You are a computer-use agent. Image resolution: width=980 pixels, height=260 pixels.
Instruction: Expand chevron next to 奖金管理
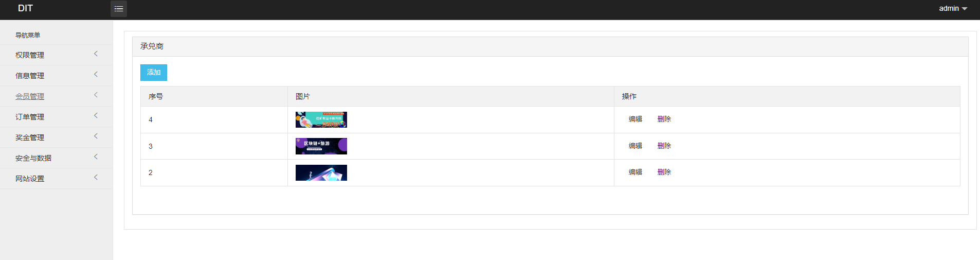96,136
